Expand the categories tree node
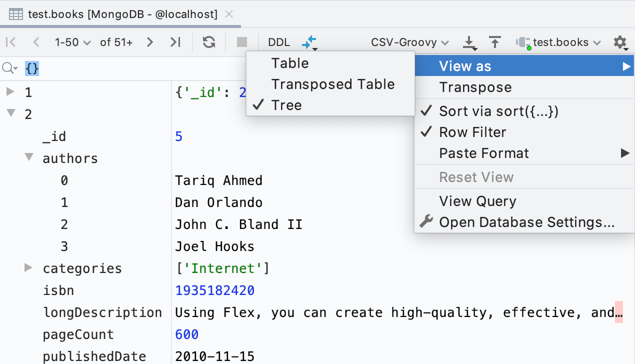Image resolution: width=635 pixels, height=364 pixels. [28, 268]
